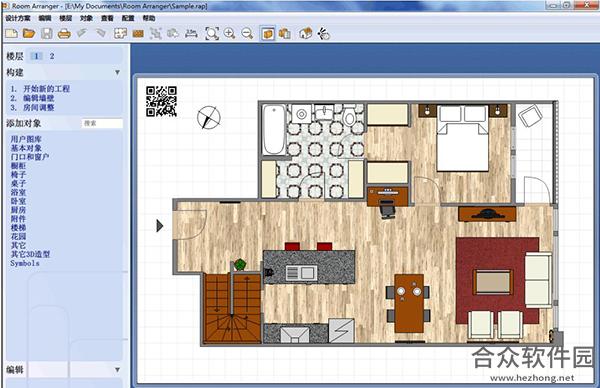Open the 基本对象 category
The width and height of the screenshot is (600, 388).
coord(26,148)
